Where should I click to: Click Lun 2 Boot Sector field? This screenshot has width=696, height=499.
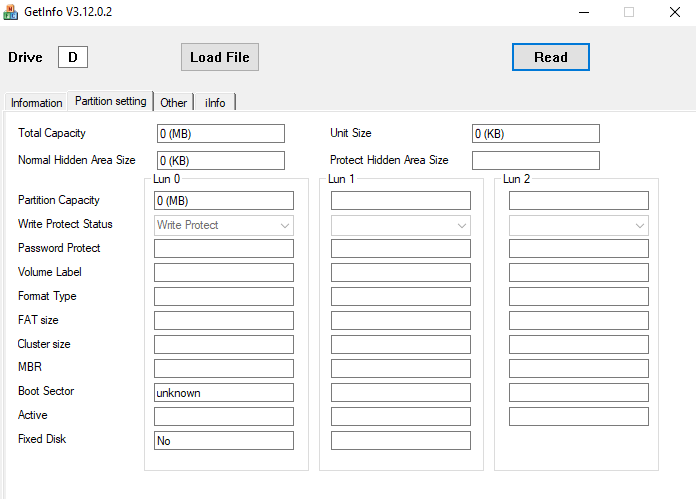tap(578, 392)
